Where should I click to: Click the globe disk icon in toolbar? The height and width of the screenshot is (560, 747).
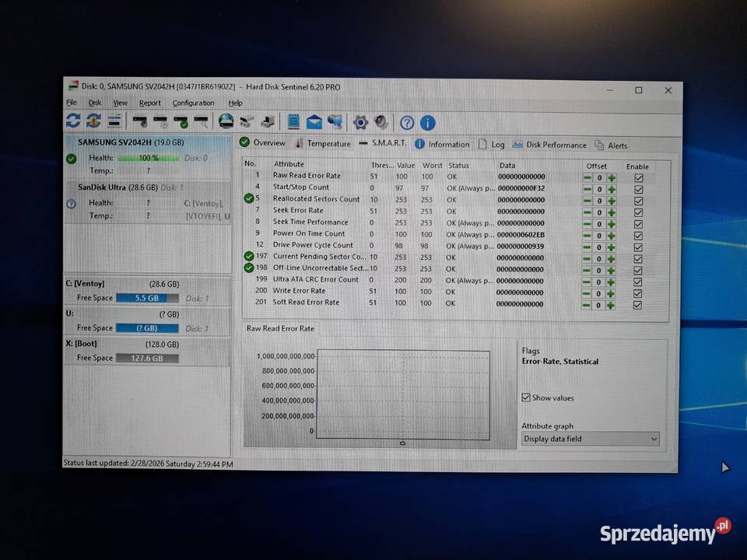pos(226,121)
